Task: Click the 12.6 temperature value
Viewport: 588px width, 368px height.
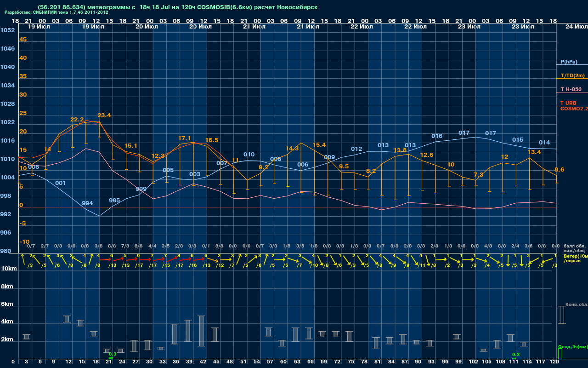Action: [x=426, y=155]
